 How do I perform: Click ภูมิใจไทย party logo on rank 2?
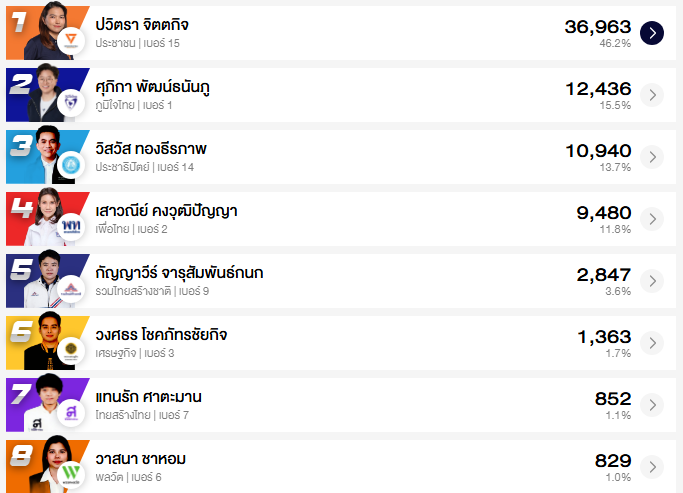[71, 103]
